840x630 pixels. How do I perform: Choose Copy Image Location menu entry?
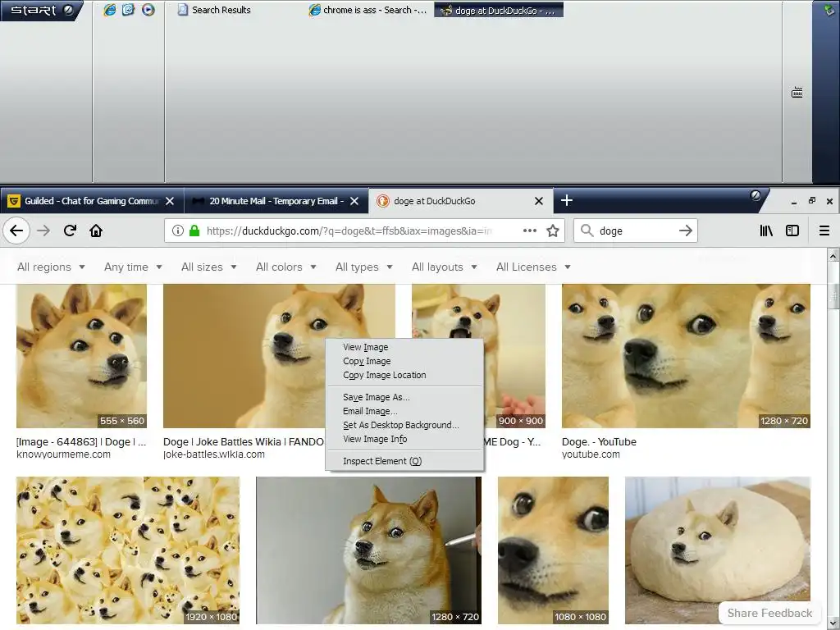pyautogui.click(x=404, y=375)
